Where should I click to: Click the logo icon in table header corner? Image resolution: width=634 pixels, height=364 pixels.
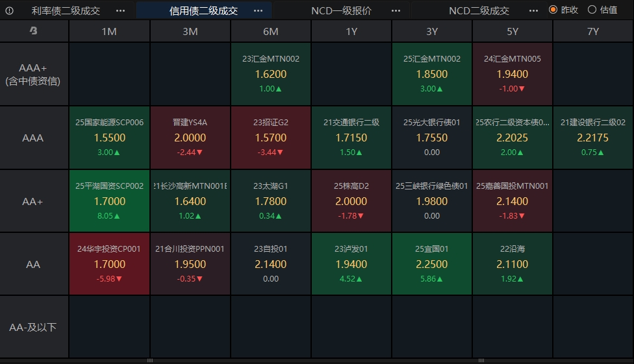34,31
